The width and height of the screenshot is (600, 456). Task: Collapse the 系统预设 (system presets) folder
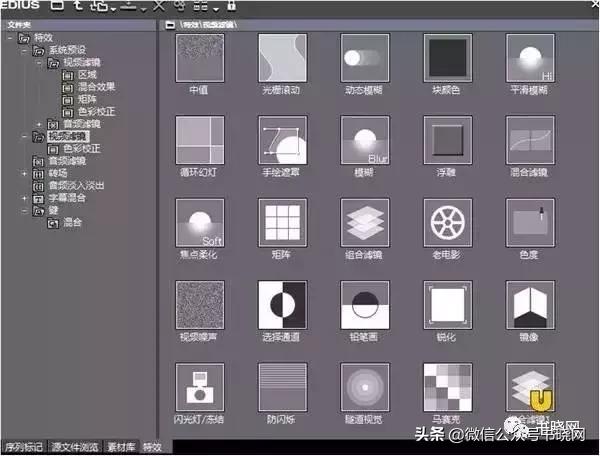(23, 50)
